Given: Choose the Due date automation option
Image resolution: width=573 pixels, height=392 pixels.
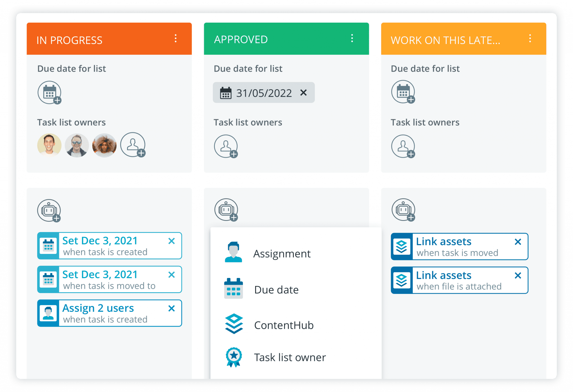Looking at the screenshot, I should (x=276, y=289).
